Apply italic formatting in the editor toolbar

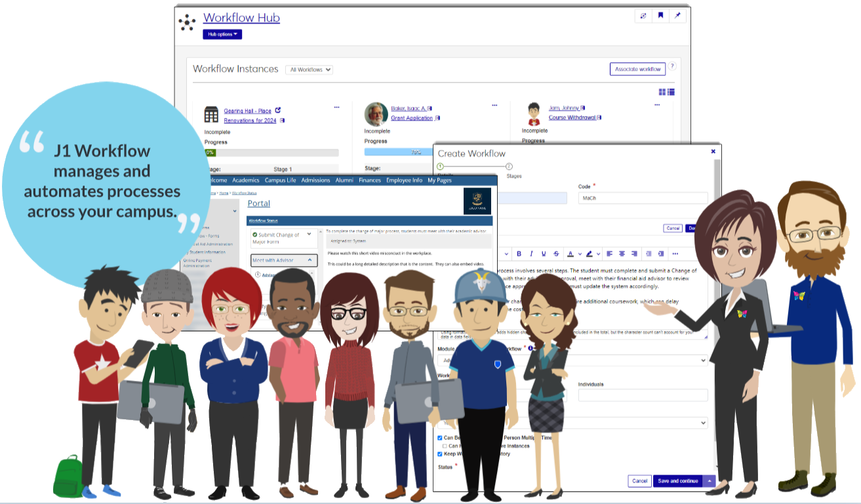click(x=531, y=254)
